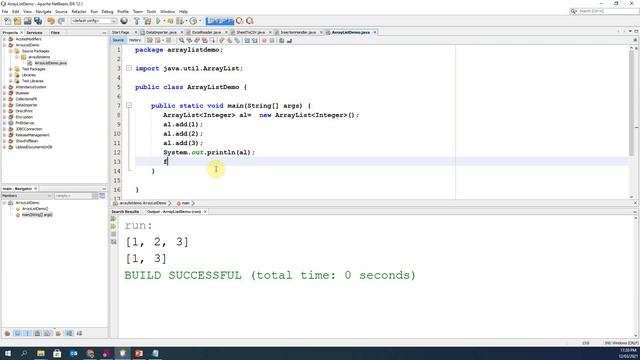Click arraylistdemo.ArrayListDemo breadcrumb
This screenshot has width=640, height=360.
[x=143, y=203]
